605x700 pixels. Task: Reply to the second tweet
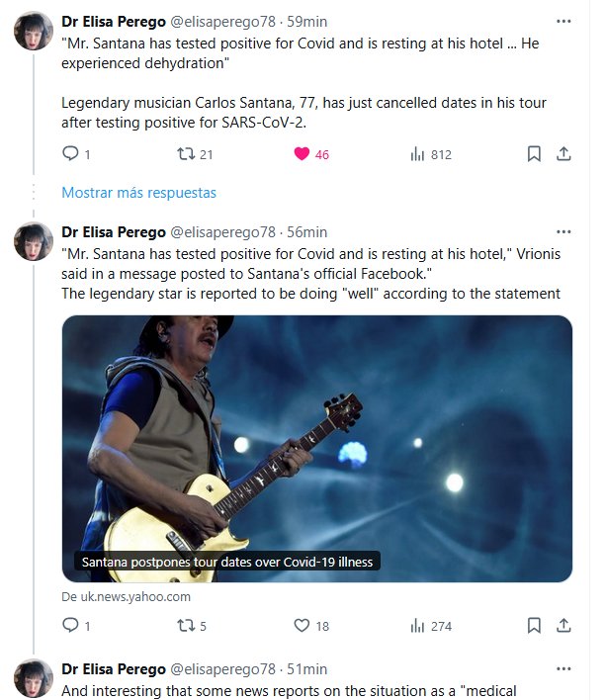(70, 625)
